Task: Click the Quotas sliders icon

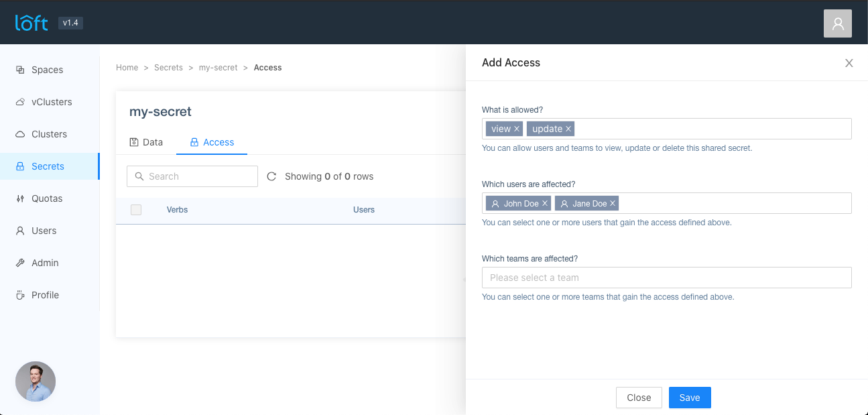Action: tap(20, 198)
